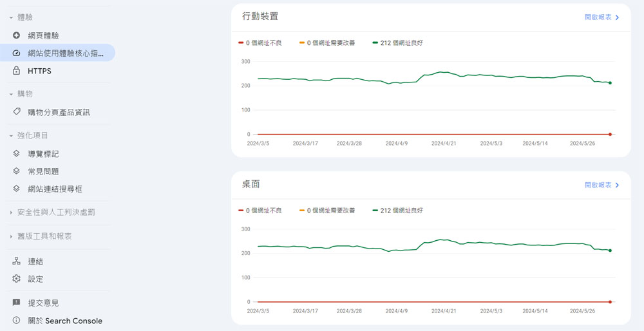Viewport: 644px width, 331px height.
Task: Click the 設定 gear icon
Action: (17, 279)
